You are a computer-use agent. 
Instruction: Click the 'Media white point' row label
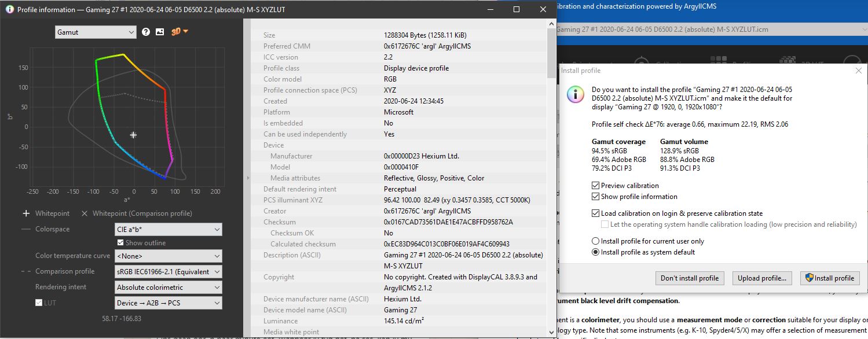(x=291, y=331)
